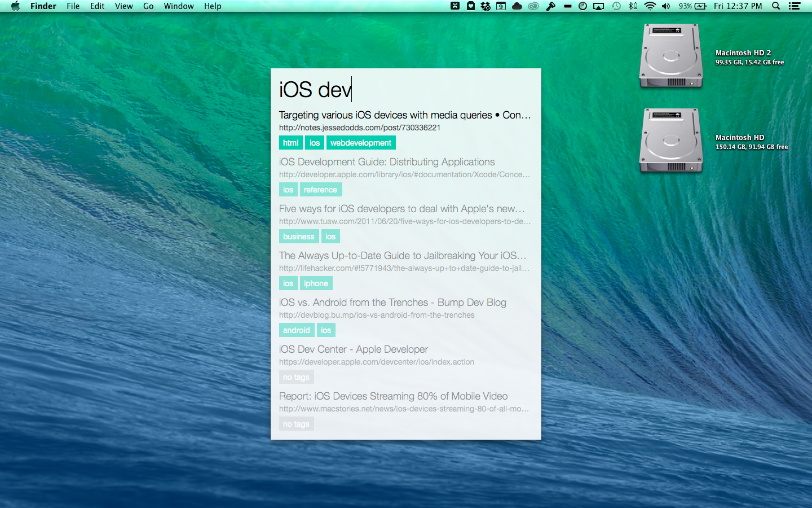This screenshot has width=812, height=508.
Task: Open the Time Machine menu
Action: click(x=616, y=6)
